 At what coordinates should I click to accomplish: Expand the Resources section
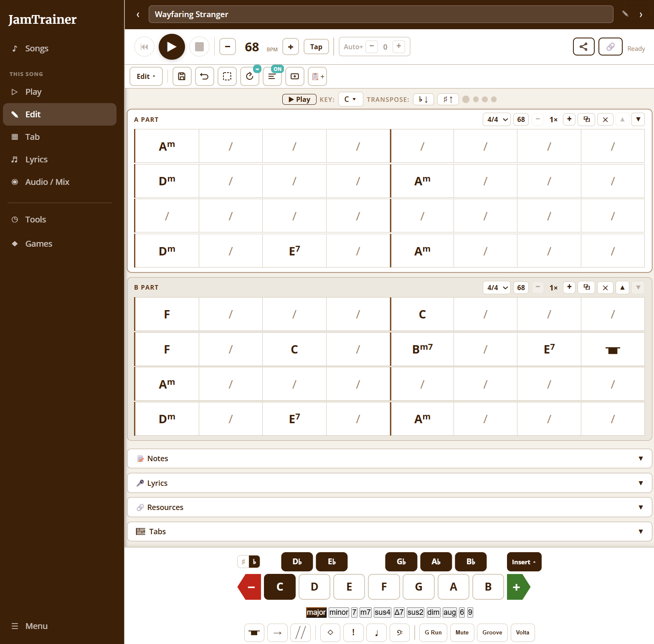click(389, 507)
